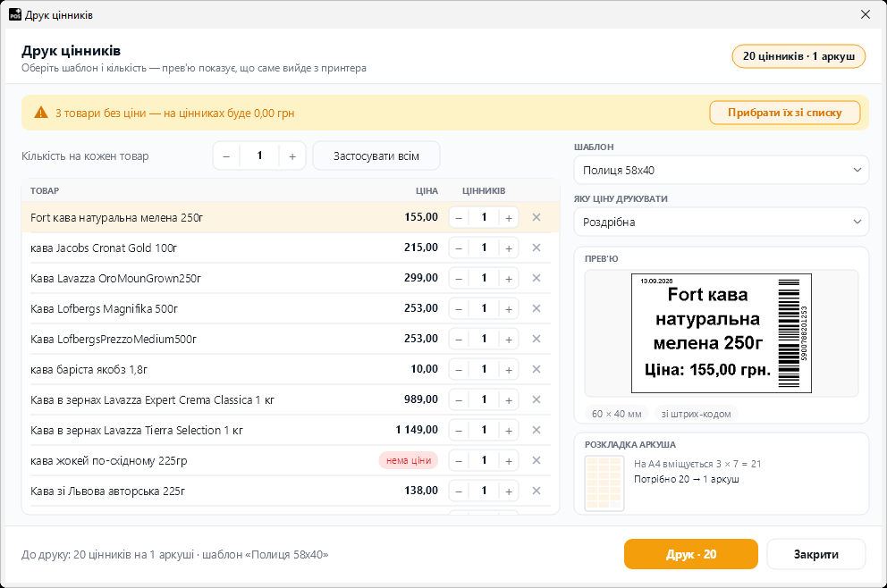
Task: Click the price tag preview image
Action: [x=722, y=333]
